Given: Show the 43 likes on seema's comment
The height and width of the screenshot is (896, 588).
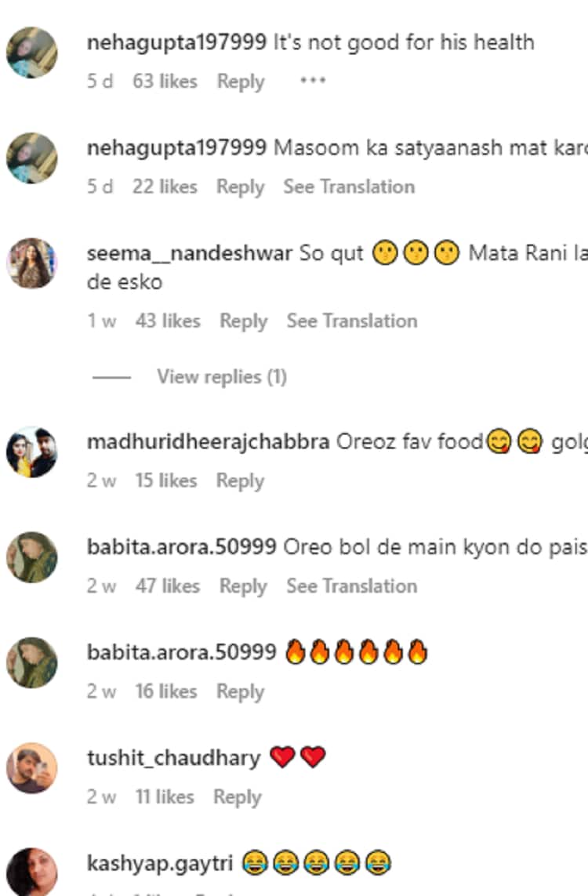Looking at the screenshot, I should coord(168,321).
